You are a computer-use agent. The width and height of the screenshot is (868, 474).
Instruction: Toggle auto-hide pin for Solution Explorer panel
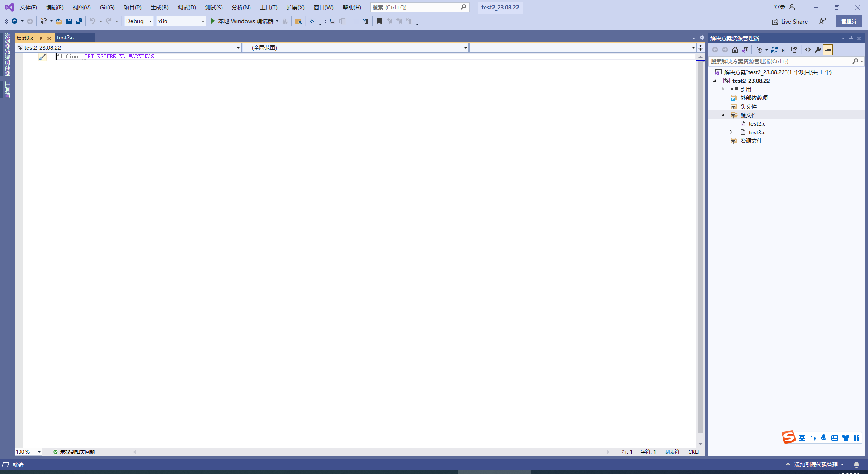[851, 38]
